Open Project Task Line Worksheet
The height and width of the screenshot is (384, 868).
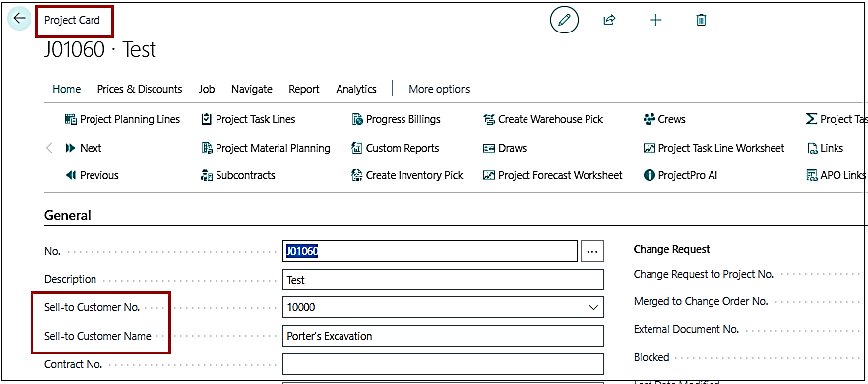pyautogui.click(x=714, y=148)
